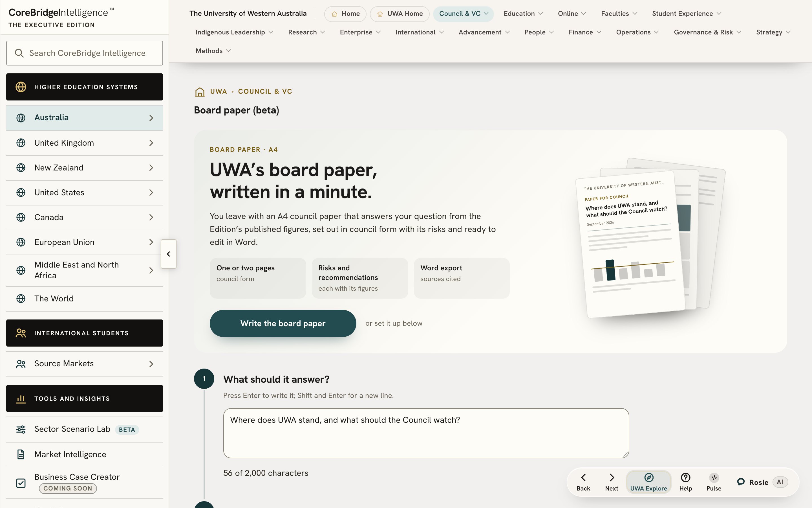Go Back using the left arrow

pyautogui.click(x=583, y=478)
